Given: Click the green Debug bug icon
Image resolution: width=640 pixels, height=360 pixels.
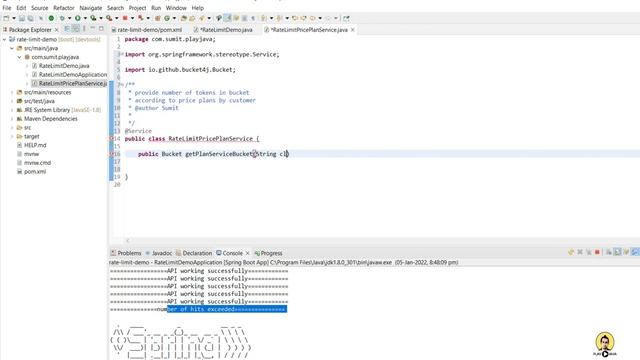Looking at the screenshot, I should pos(62,18).
